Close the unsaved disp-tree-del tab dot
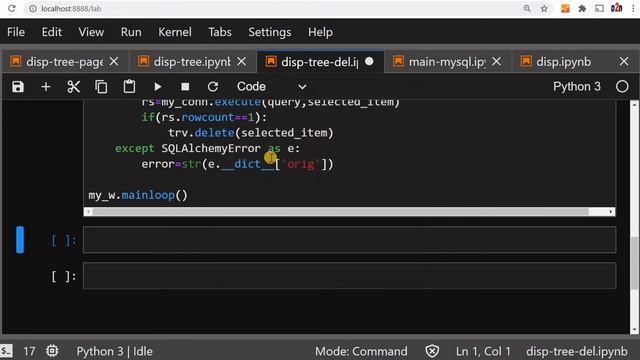Viewport: 640px width, 360px height. click(x=369, y=61)
